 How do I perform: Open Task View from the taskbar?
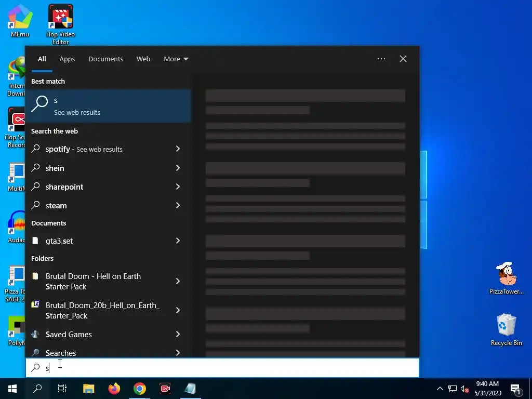pyautogui.click(x=62, y=389)
